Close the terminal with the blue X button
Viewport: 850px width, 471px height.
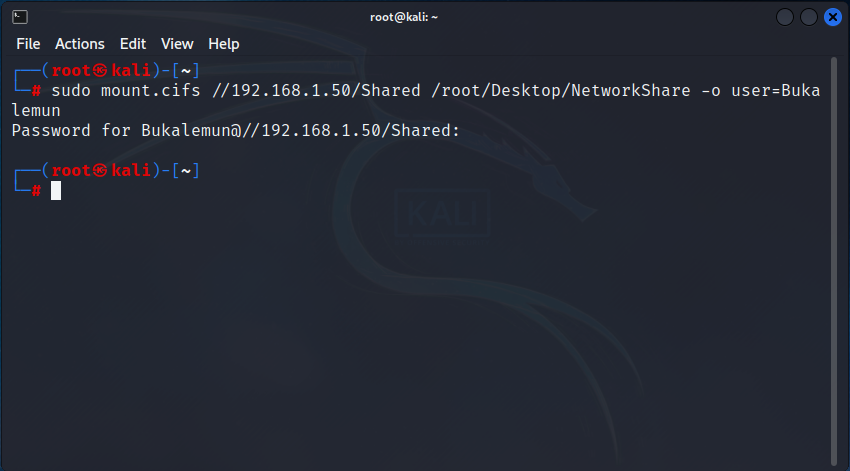pos(833,17)
